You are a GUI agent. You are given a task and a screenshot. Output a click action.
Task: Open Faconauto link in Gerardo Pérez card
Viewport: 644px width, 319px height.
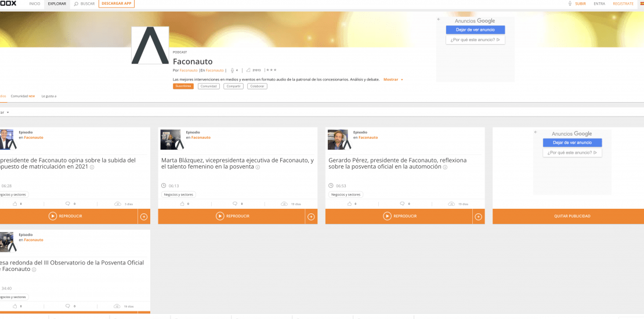pos(368,137)
